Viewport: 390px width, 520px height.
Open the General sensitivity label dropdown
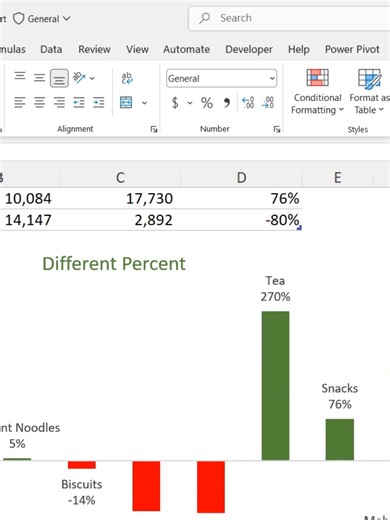48,19
